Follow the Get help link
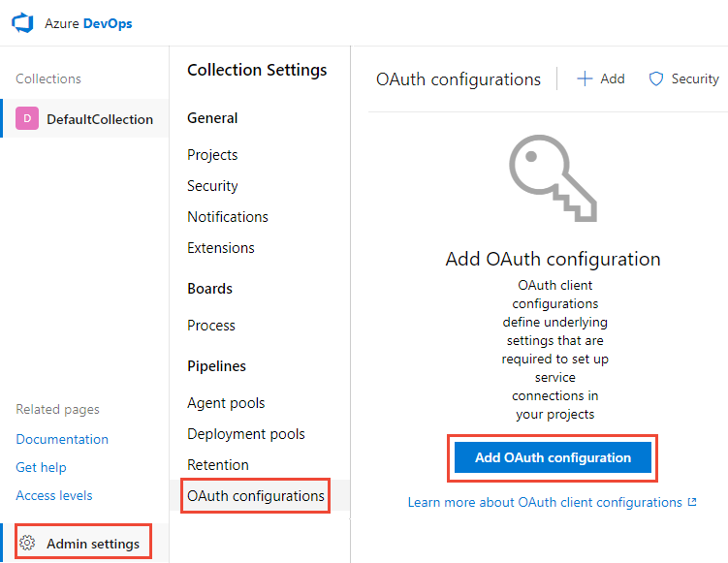This screenshot has width=728, height=563. [x=41, y=467]
